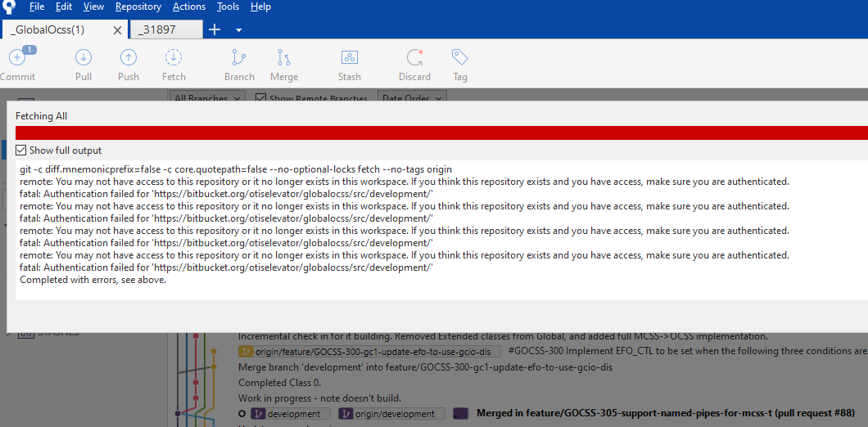Click the 'Fetching All' dialog title
868x427 pixels.
coord(41,116)
